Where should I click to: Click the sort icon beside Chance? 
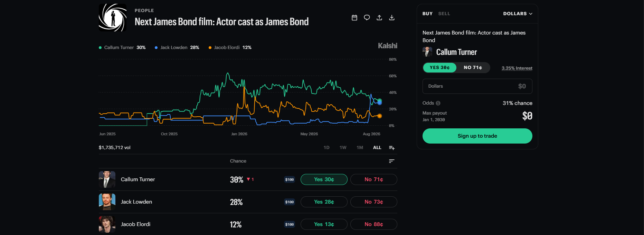(x=392, y=161)
